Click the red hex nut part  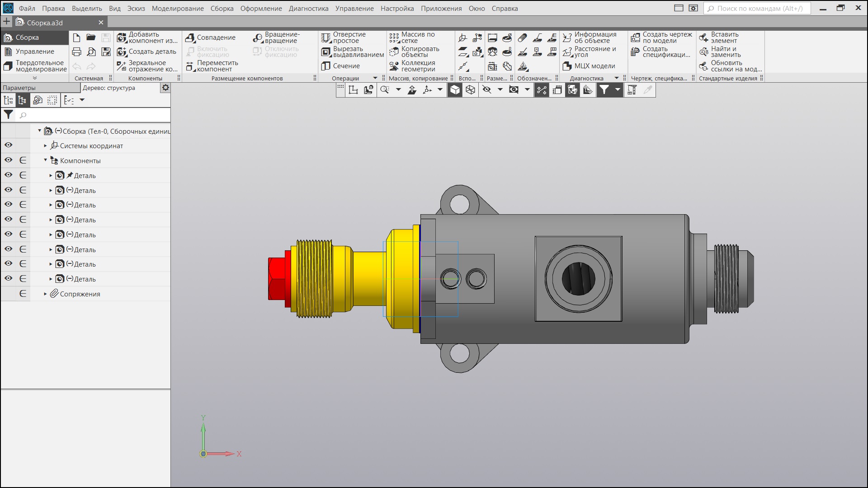tap(277, 279)
